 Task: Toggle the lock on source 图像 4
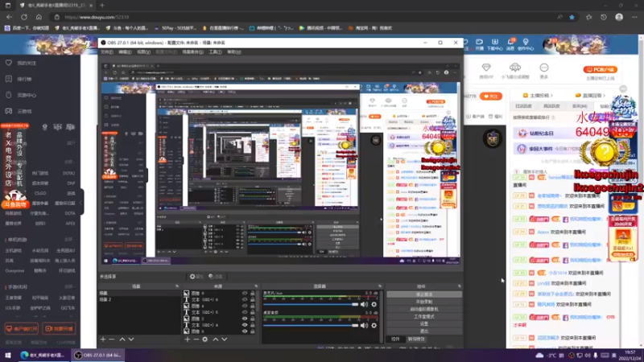252,306
